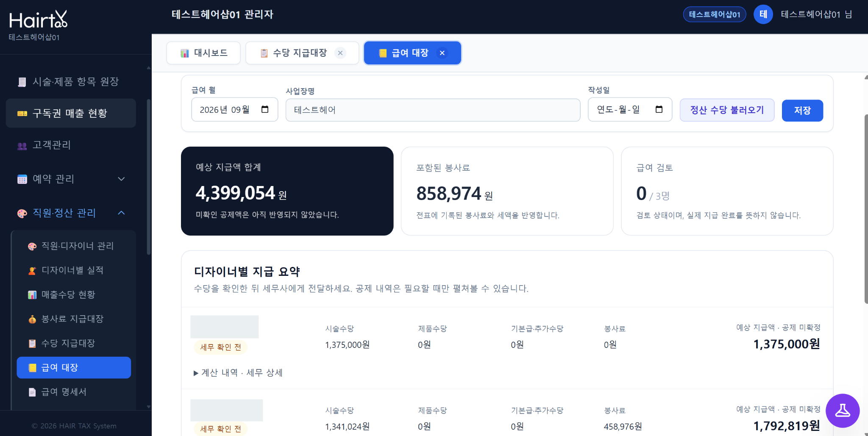The image size is (868, 436).
Task: Click the 858,974 원 봉사료 amount
Action: [454, 194]
